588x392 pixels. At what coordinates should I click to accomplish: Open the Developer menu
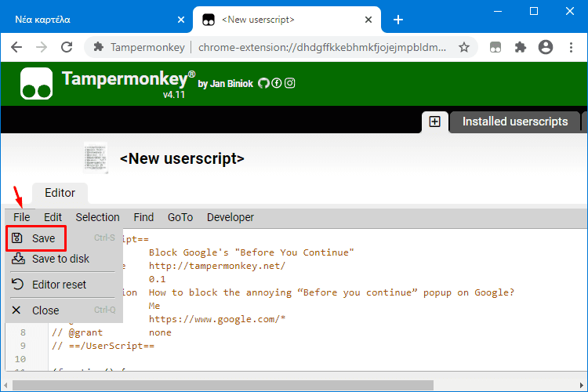point(230,218)
